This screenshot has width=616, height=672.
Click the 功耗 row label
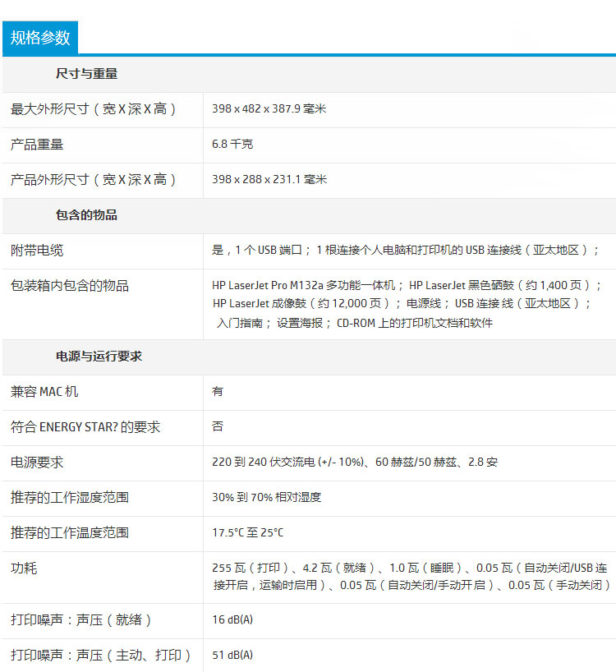tap(24, 568)
